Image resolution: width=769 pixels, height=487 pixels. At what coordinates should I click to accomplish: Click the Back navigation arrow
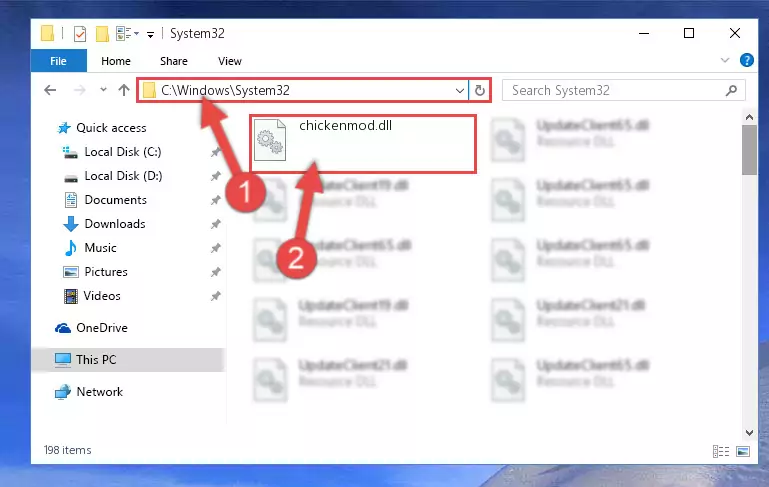(50, 90)
